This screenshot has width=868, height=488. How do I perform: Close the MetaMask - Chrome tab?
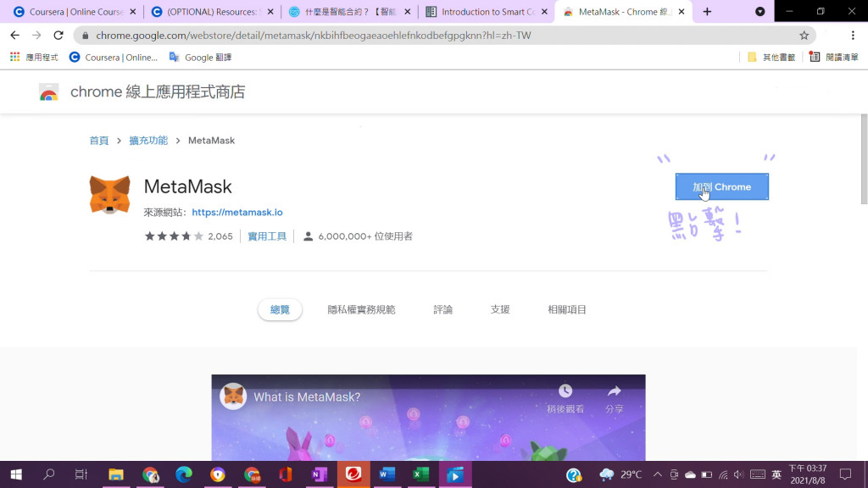tap(682, 12)
